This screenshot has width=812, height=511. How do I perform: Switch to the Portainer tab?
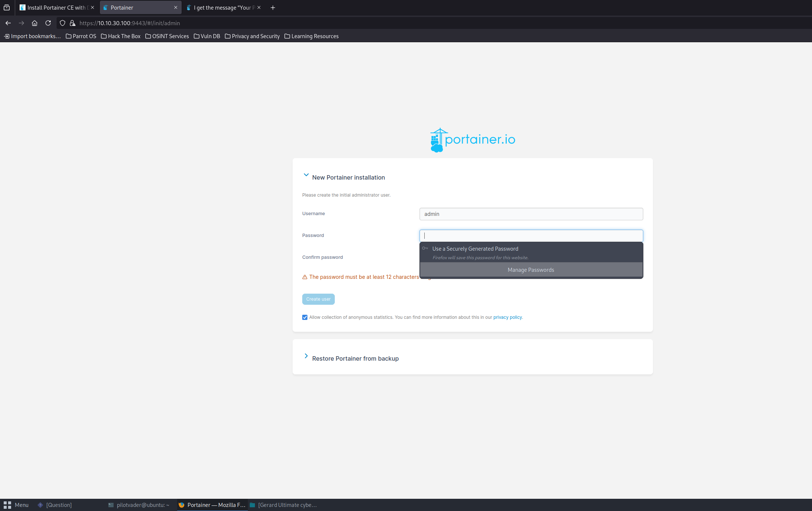click(x=122, y=7)
